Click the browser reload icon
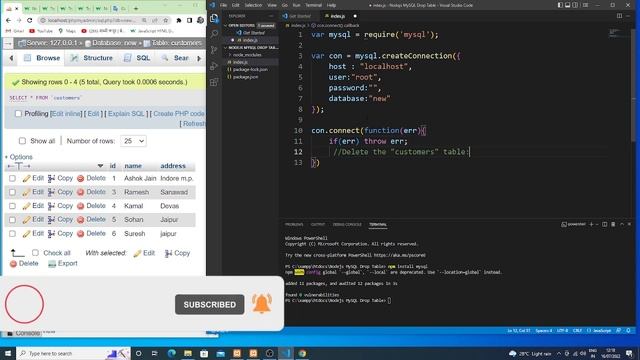This screenshot has width=640, height=360. click(29, 20)
